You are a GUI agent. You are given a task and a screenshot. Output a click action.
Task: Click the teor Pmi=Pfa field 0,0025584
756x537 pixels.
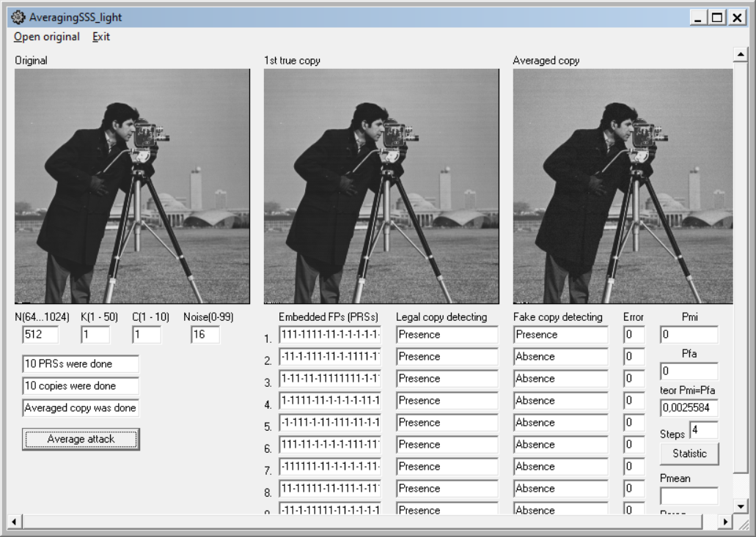point(689,408)
